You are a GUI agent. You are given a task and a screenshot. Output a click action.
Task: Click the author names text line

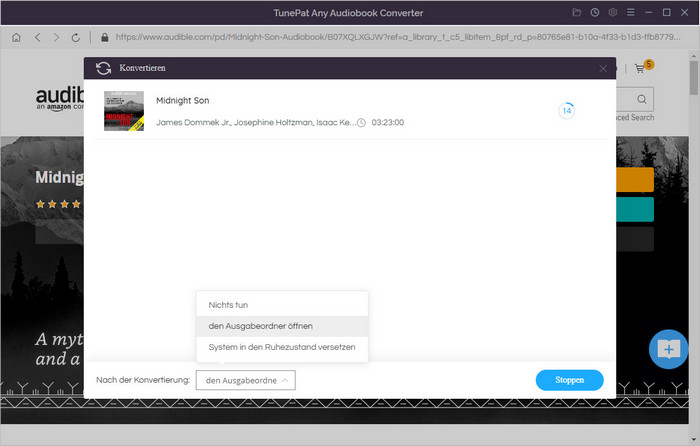pyautogui.click(x=256, y=122)
